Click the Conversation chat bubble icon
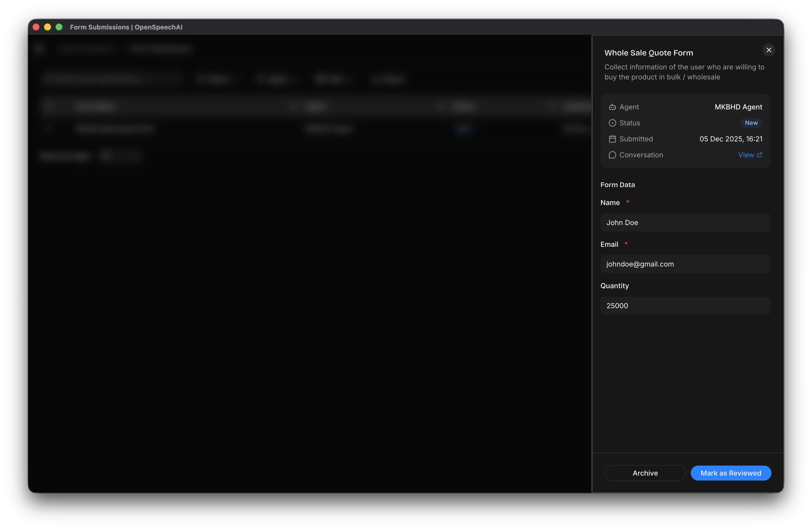Screen dimensions: 812x530 612,155
